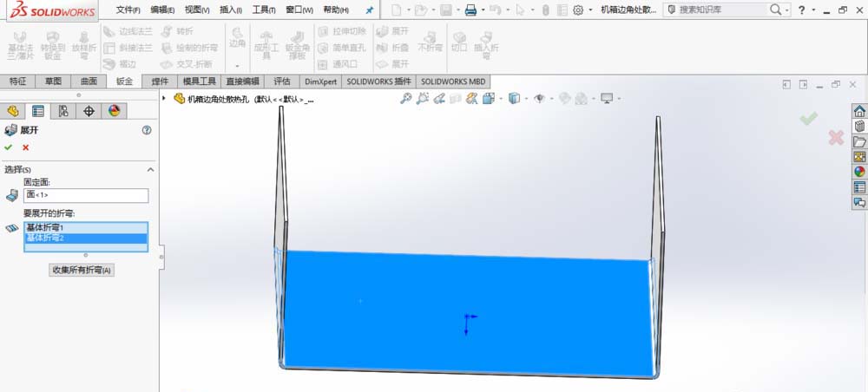Click the Display Style cube icon

pyautogui.click(x=514, y=98)
